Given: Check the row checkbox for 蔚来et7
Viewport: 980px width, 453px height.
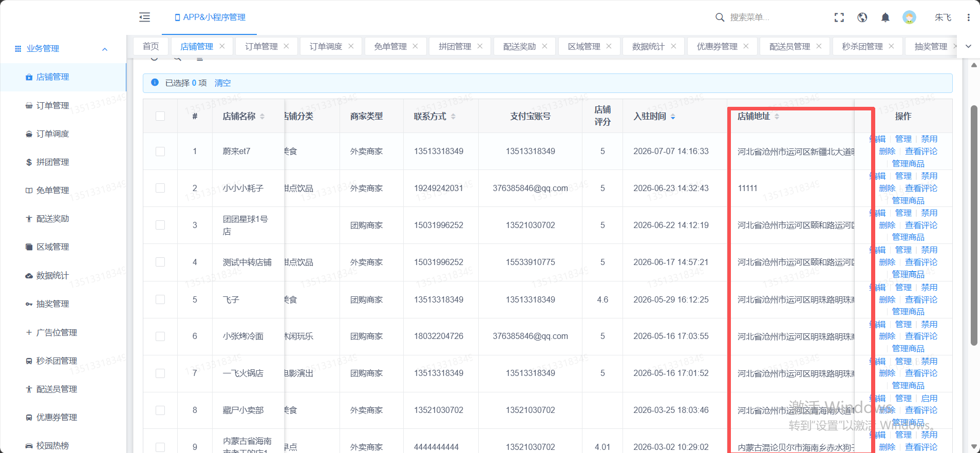Looking at the screenshot, I should tap(160, 152).
